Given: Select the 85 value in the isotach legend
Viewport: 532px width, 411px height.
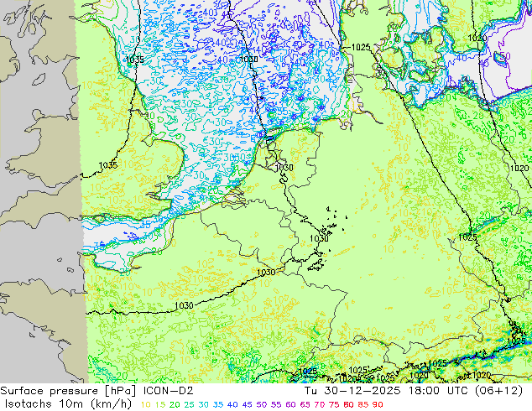Looking at the screenshot, I should point(363,404).
